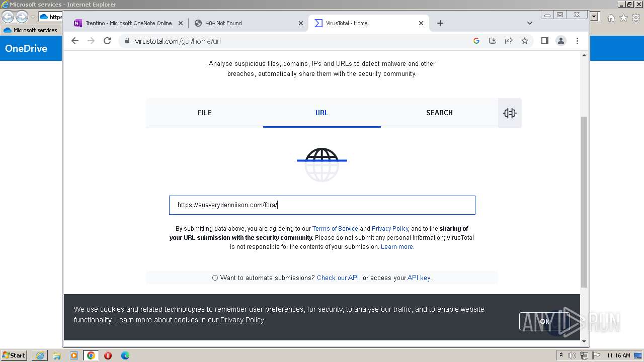Select the SEARCH tab on VirusTotal

click(439, 113)
